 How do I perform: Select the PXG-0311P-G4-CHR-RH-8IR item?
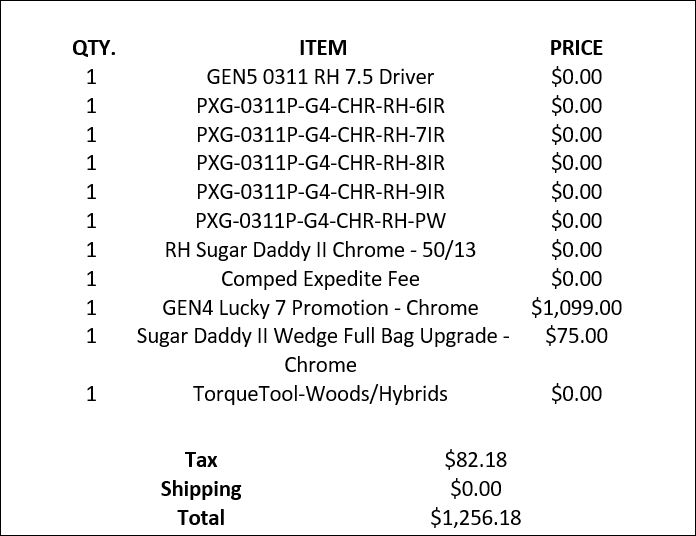pos(320,163)
